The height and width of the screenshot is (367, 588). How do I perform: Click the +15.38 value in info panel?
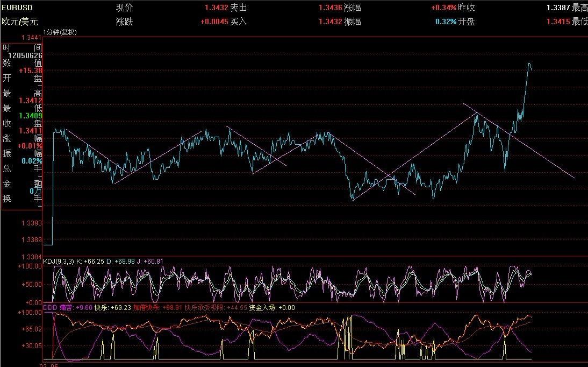click(31, 70)
